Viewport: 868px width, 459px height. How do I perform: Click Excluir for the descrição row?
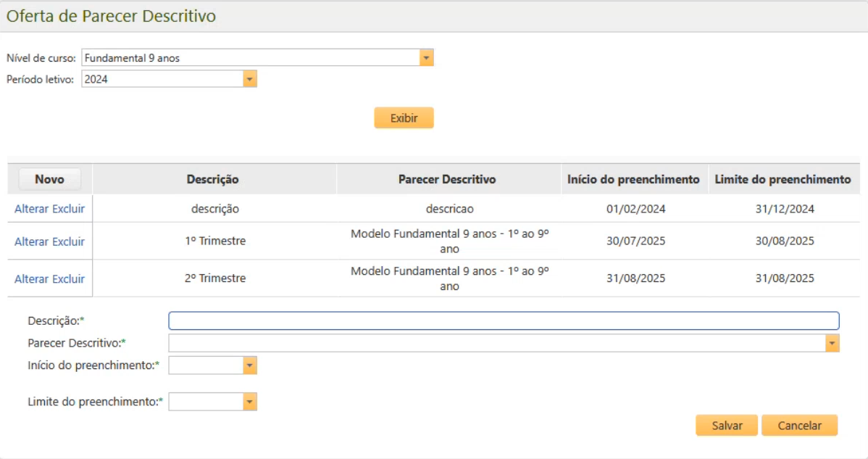[x=69, y=209]
